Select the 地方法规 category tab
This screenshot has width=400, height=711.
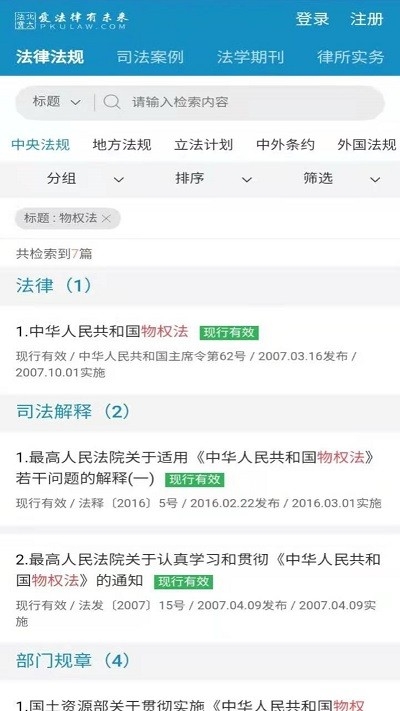[x=122, y=145]
